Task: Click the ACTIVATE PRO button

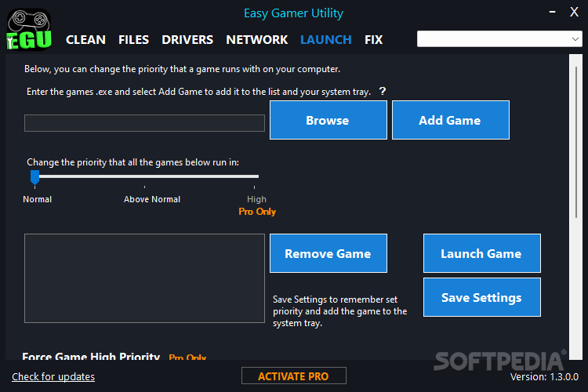Action: point(294,376)
